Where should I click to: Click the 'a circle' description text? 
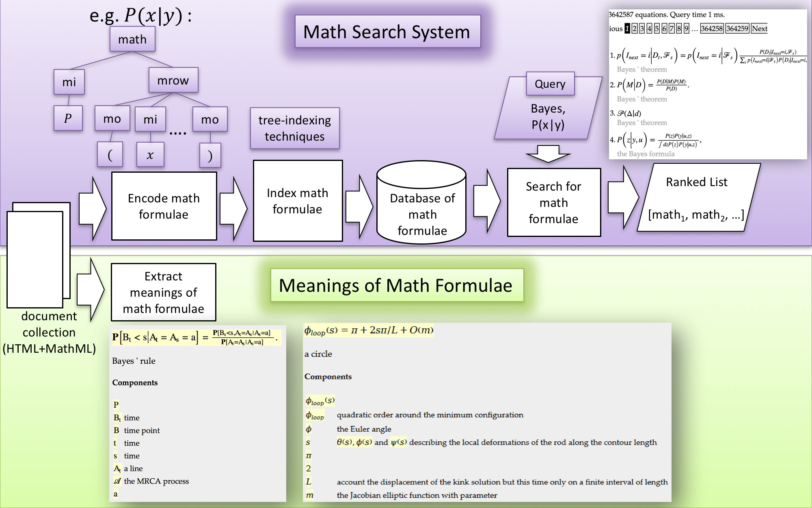tap(318, 354)
